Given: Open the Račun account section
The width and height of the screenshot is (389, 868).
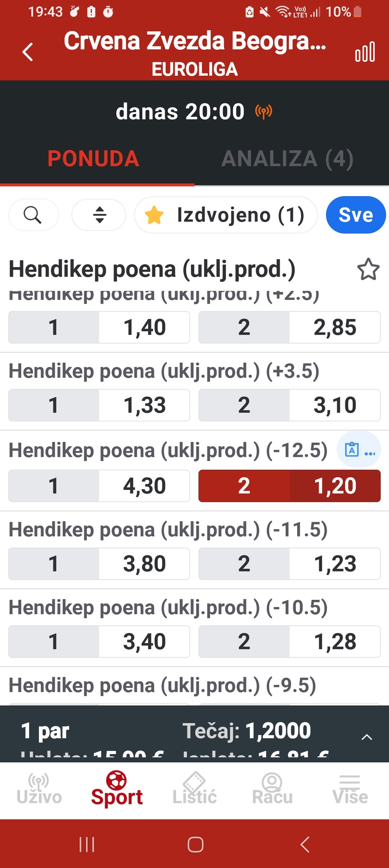Looking at the screenshot, I should click(x=272, y=789).
